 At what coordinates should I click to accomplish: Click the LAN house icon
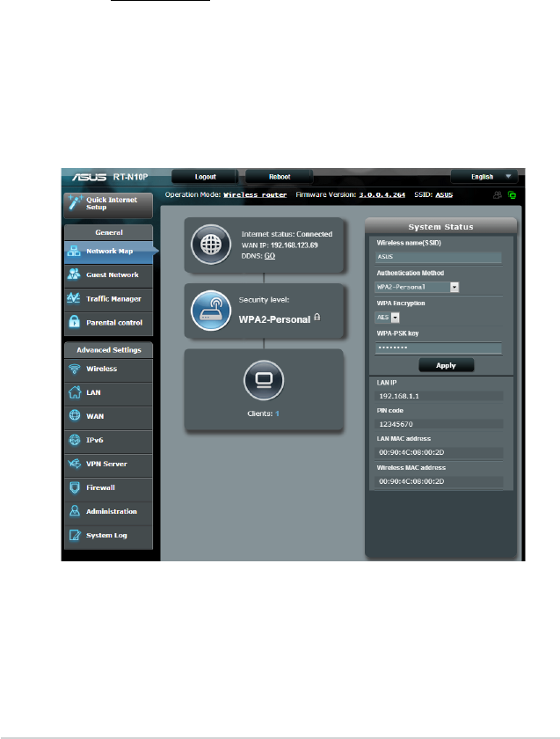pos(75,392)
